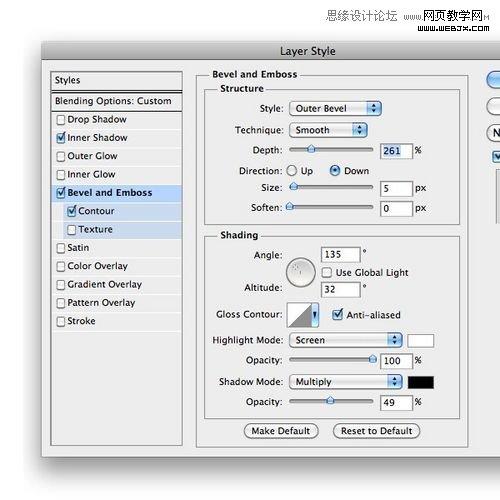Click the Gloss Contour curve thumbnail
Image resolution: width=500 pixels, height=500 pixels.
[x=299, y=315]
